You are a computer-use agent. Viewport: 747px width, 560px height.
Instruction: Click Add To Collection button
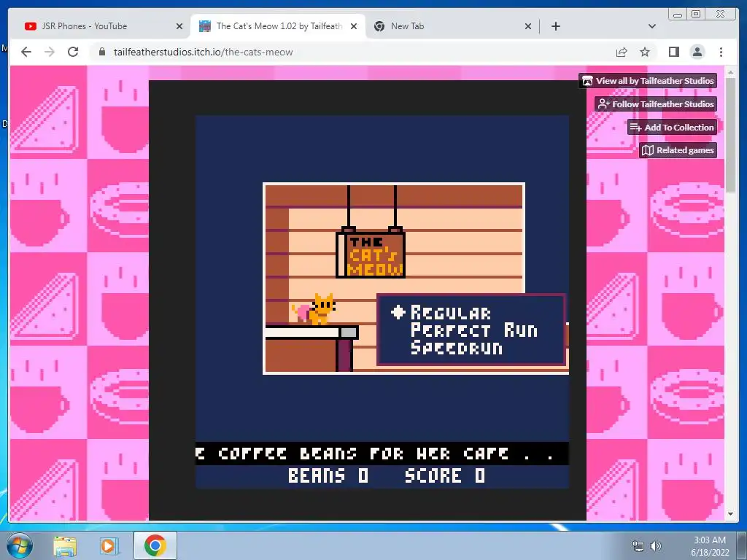coord(672,127)
